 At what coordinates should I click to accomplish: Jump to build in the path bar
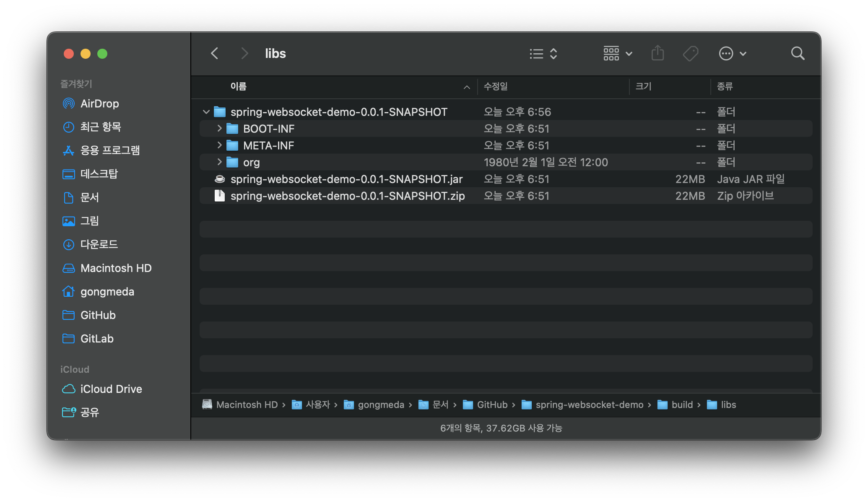point(682,405)
